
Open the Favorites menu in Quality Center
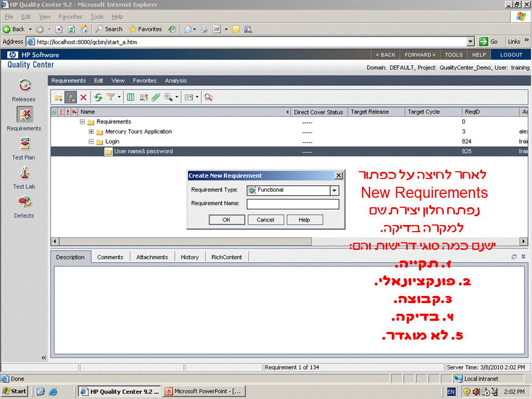pyautogui.click(x=145, y=81)
